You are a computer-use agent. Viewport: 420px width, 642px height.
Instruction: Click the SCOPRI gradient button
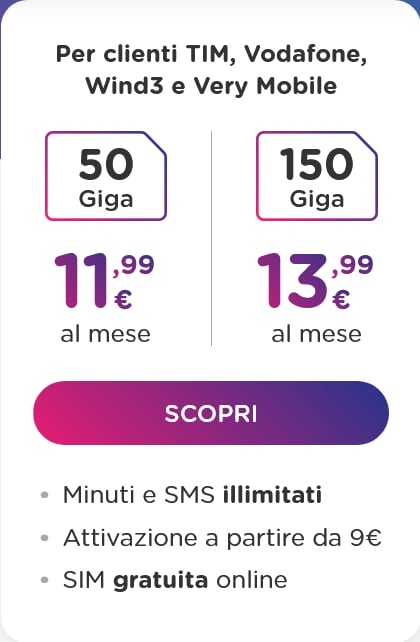pos(211,413)
